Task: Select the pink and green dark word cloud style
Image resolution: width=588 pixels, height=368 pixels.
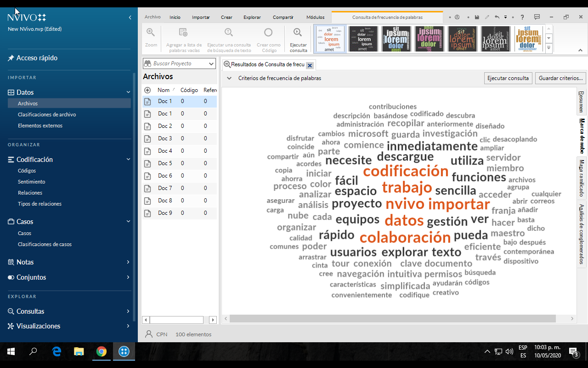Action: coord(429,39)
